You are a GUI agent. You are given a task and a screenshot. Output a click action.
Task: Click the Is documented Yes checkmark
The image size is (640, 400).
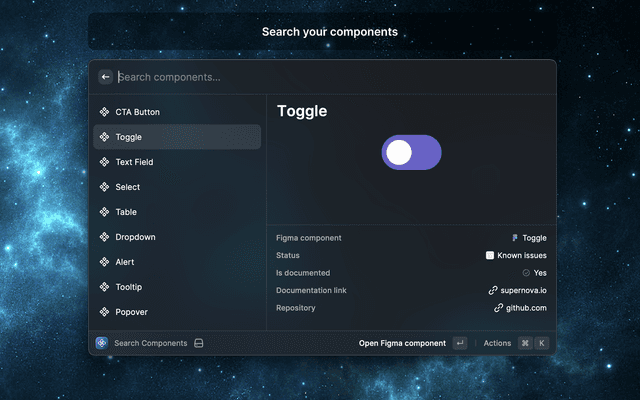click(x=526, y=273)
